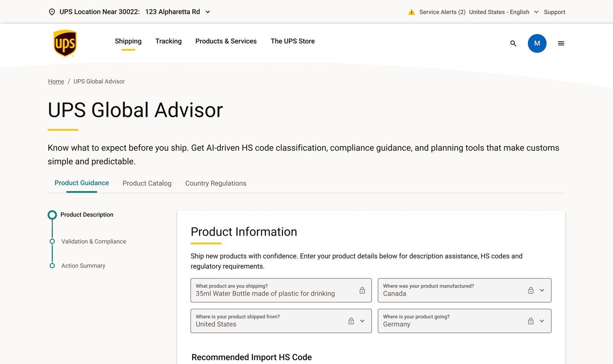Expand the UPS location address dropdown

[208, 12]
